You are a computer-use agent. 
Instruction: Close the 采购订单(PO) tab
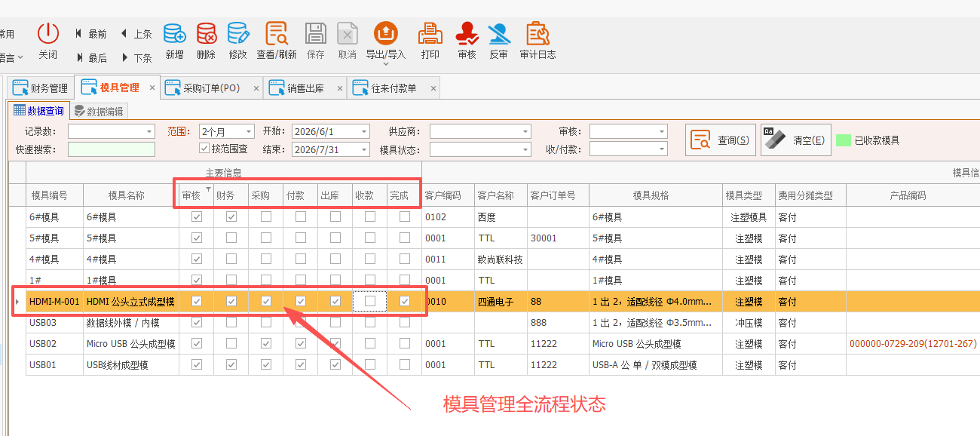256,88
